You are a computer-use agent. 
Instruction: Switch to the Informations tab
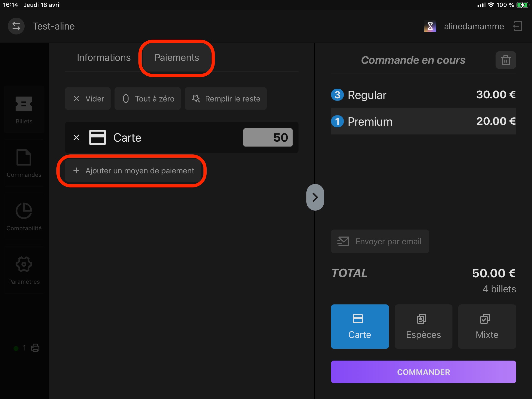[104, 57]
